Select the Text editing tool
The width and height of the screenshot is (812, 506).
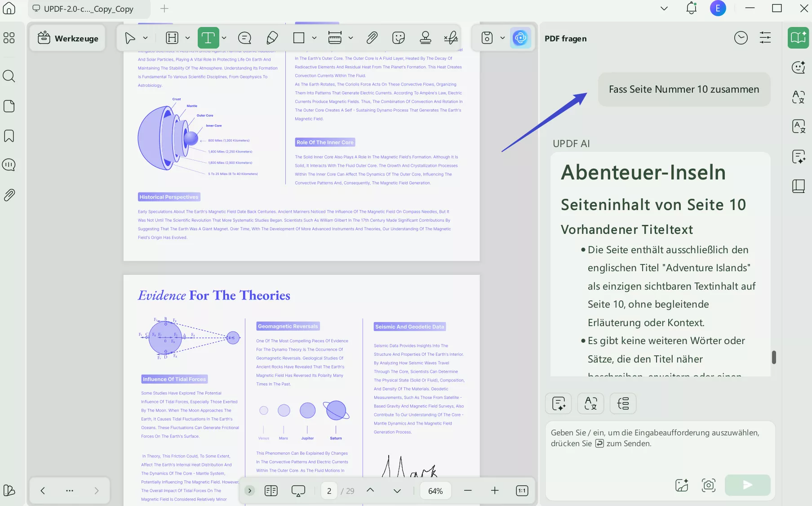click(209, 38)
